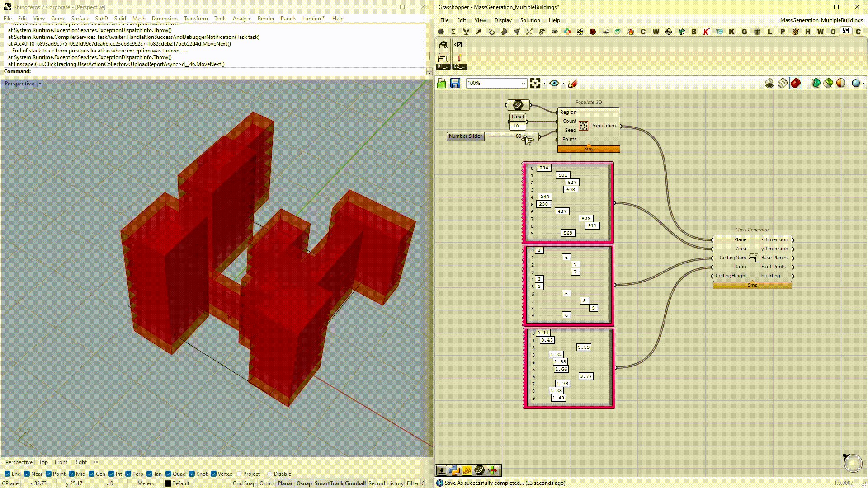Open the Grasshopper Solution menu
The width and height of the screenshot is (868, 488).
tap(530, 20)
